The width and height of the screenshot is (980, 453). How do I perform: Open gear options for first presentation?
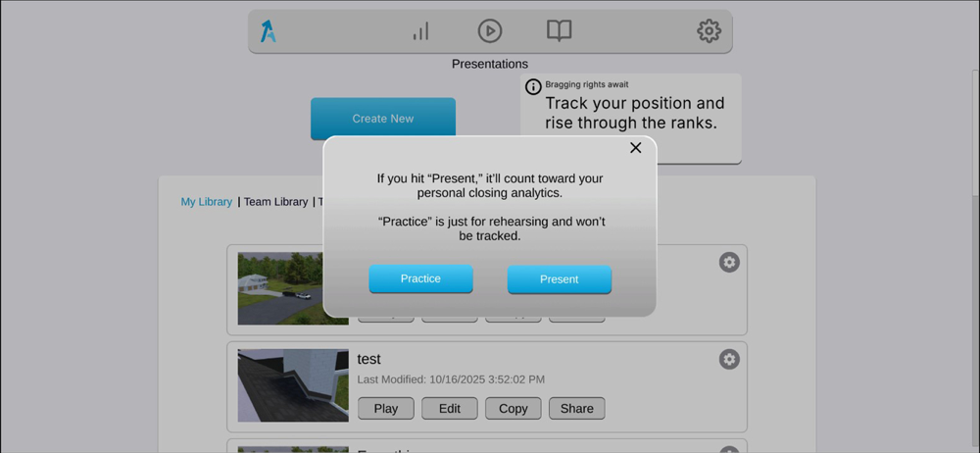pos(729,262)
